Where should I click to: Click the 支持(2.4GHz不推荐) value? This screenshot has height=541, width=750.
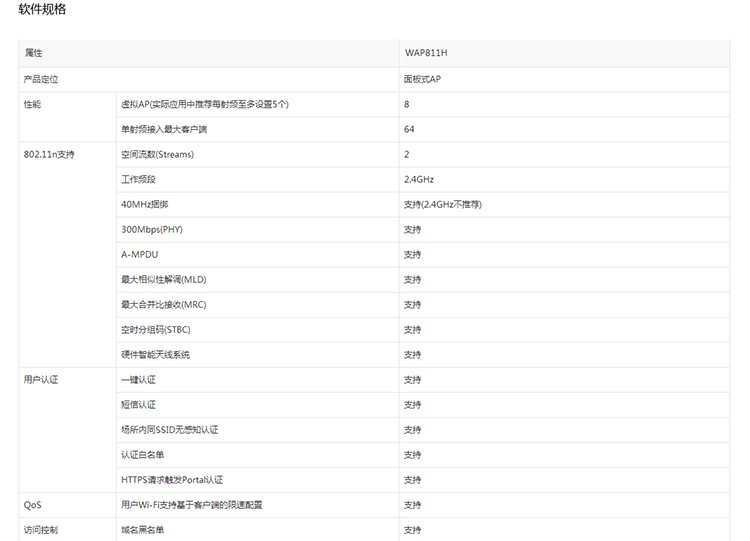pos(564,205)
